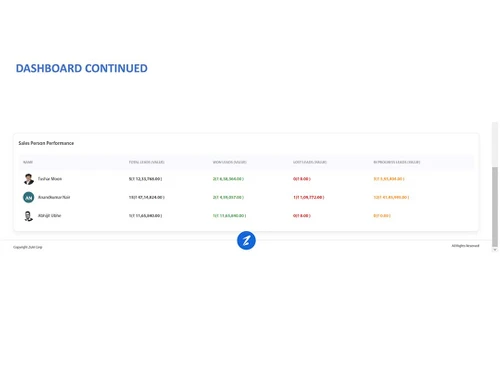Click Anandkumar Nair's total leads value
This screenshot has width=500, height=375.
click(x=147, y=197)
